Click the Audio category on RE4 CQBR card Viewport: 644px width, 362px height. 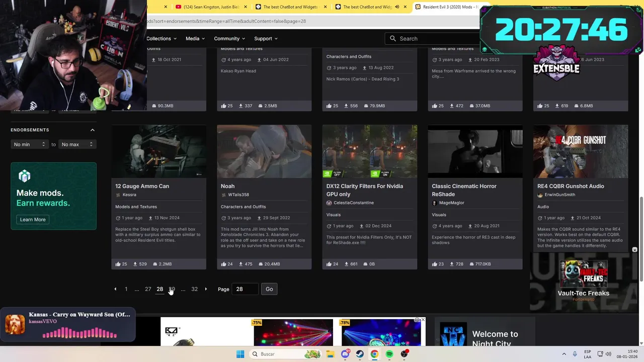pyautogui.click(x=543, y=207)
